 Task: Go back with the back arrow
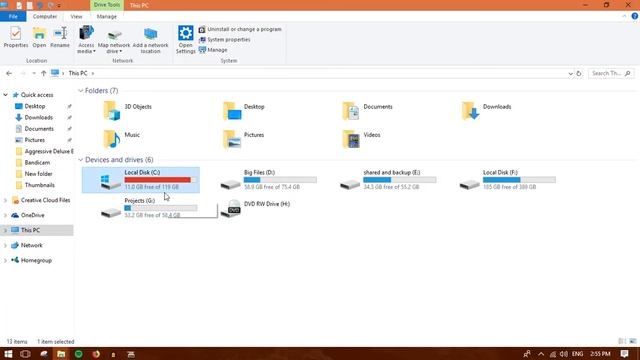coord(9,73)
